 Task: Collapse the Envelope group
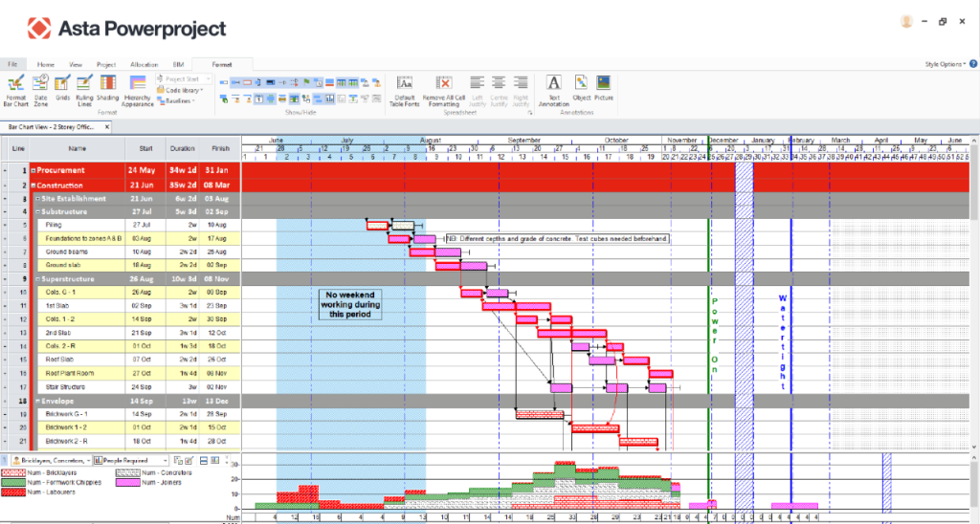(x=37, y=401)
